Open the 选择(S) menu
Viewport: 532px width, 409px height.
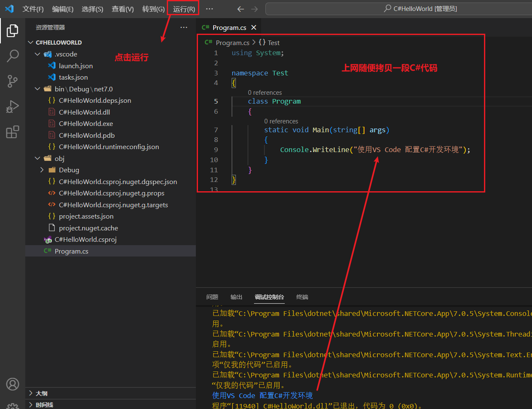92,9
